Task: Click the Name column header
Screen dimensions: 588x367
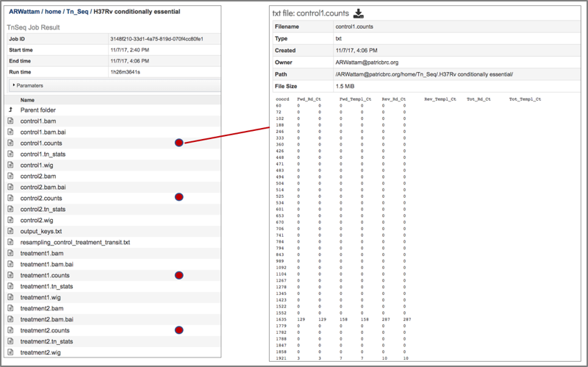Action: [27, 100]
